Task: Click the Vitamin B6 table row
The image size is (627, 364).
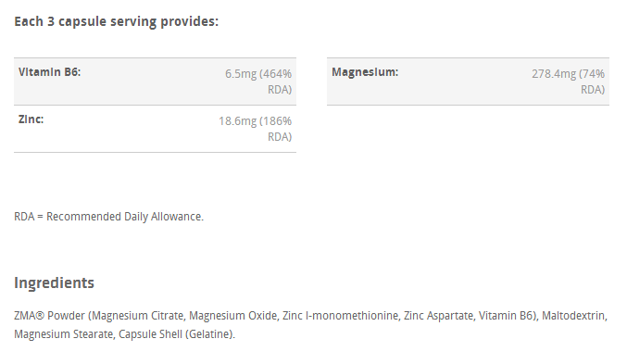Action: click(156, 82)
